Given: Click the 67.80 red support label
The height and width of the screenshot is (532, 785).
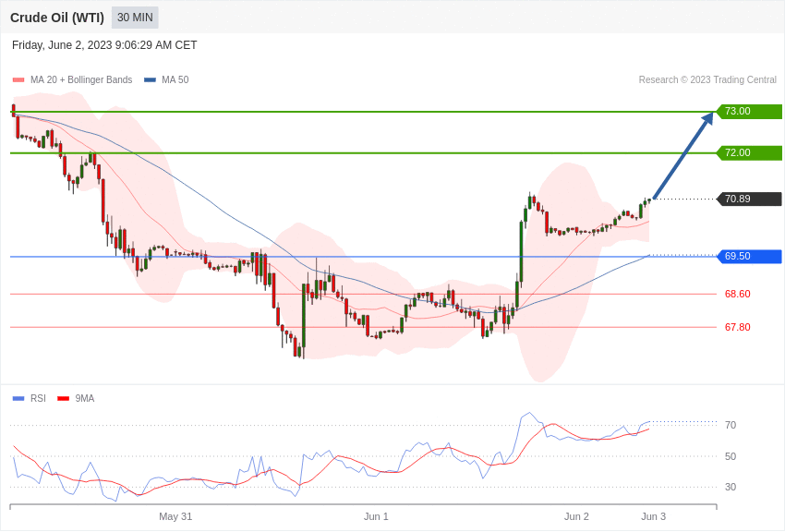Looking at the screenshot, I should (x=738, y=327).
